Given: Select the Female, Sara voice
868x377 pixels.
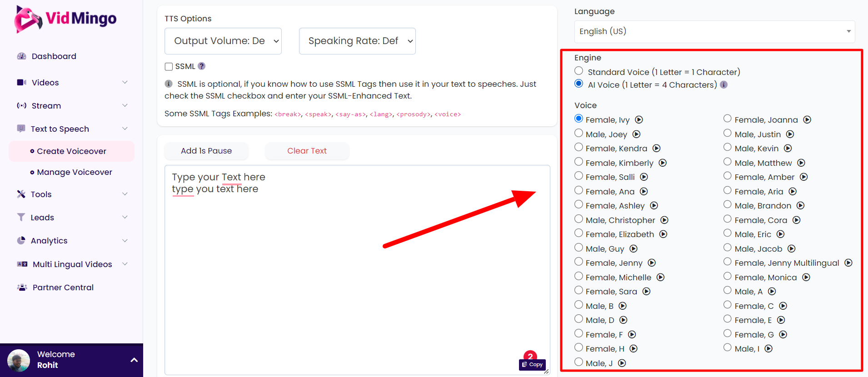Looking at the screenshot, I should [x=579, y=290].
